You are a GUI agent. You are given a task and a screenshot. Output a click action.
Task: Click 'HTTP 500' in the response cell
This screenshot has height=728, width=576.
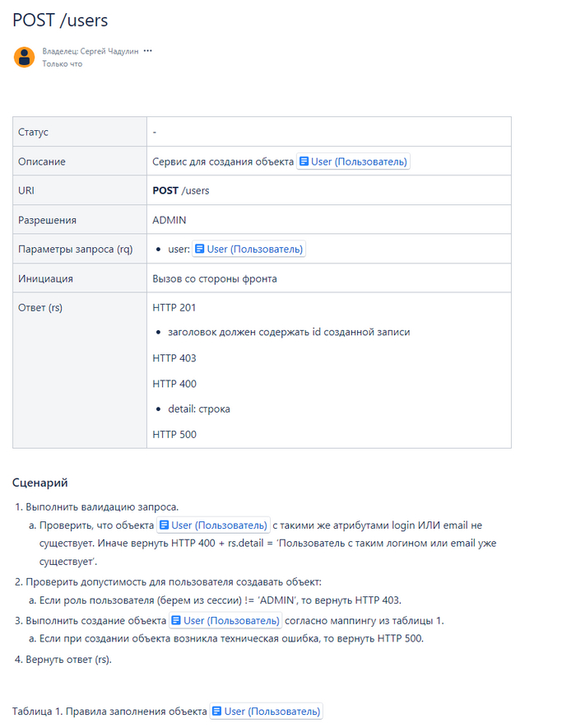[x=174, y=434]
